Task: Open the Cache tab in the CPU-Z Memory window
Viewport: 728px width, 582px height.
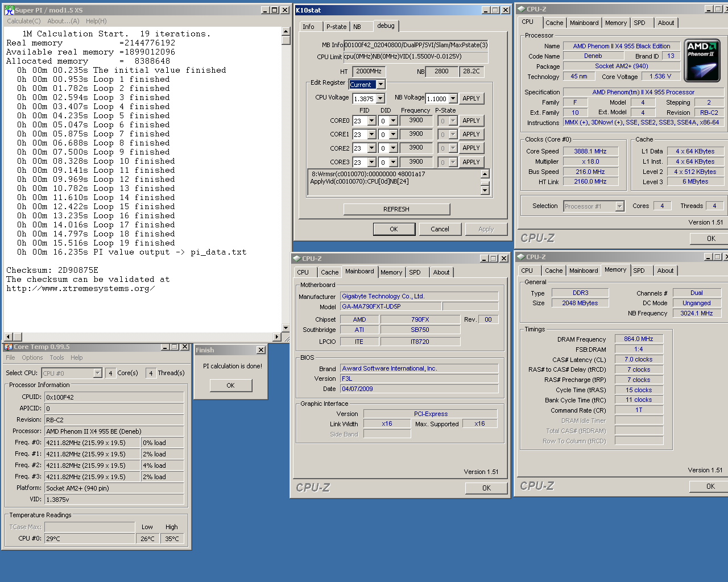Action: pos(554,271)
